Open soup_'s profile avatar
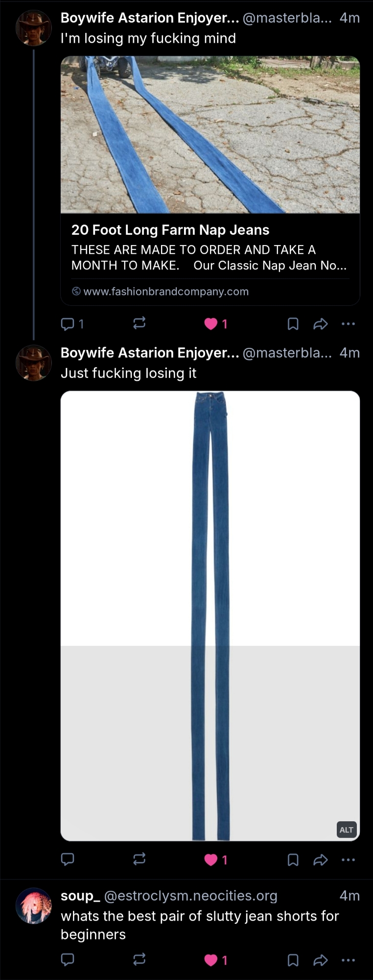This screenshot has width=373, height=980. (34, 906)
